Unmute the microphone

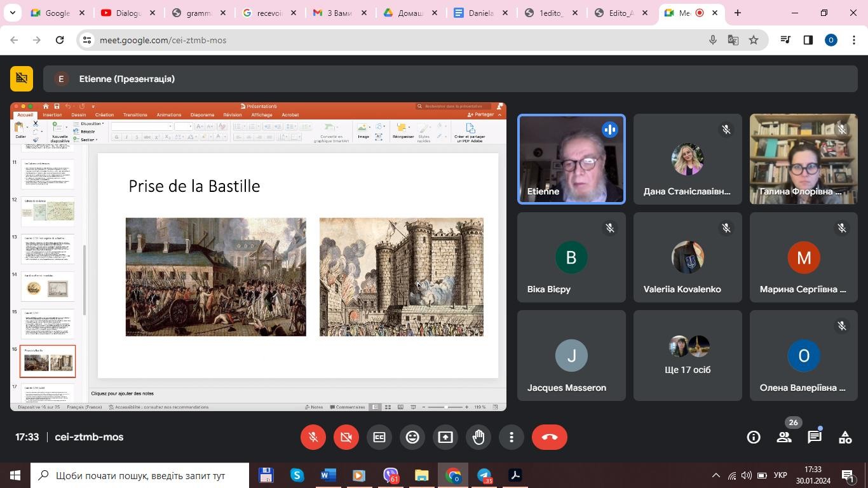313,437
